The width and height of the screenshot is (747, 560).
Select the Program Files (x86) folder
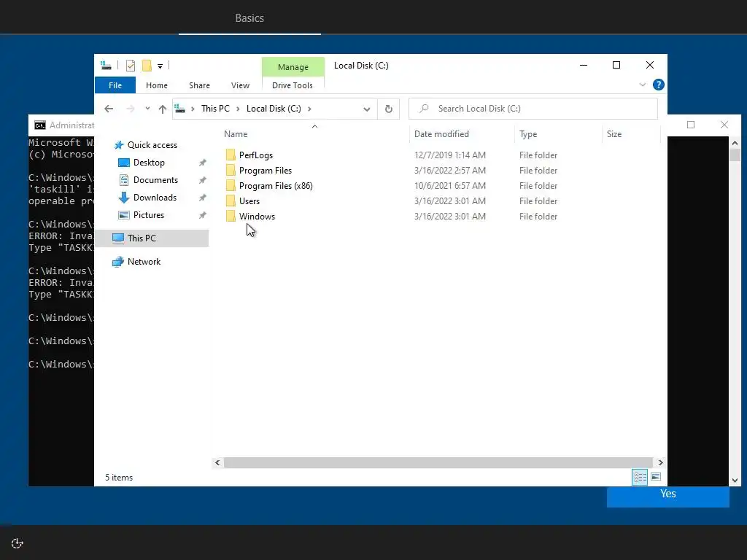[x=276, y=186]
